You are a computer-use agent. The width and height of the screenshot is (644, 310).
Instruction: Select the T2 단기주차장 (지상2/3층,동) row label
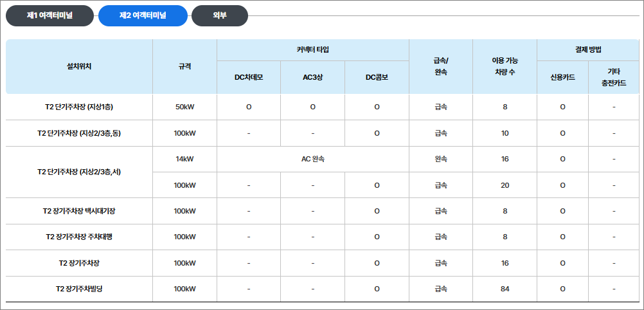(x=79, y=133)
